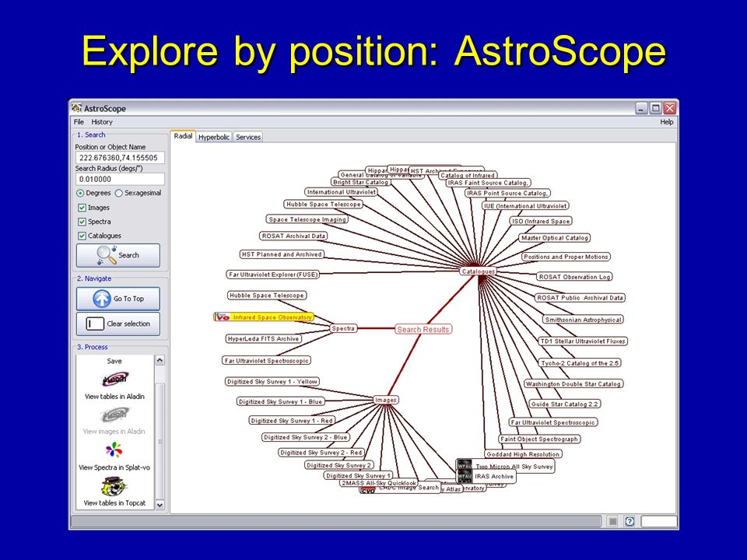Select Digitized Sky Survey 2 - Red node
Image resolution: width=747 pixels, height=560 pixels.
321,453
